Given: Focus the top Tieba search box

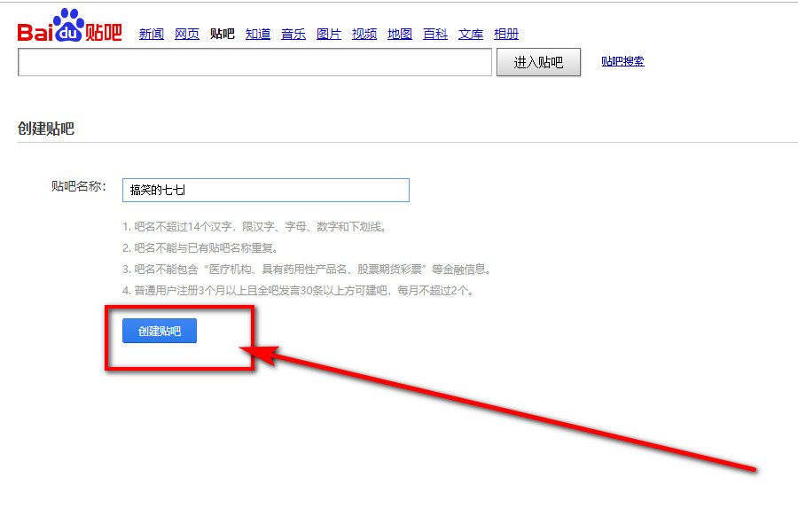Looking at the screenshot, I should tap(254, 62).
